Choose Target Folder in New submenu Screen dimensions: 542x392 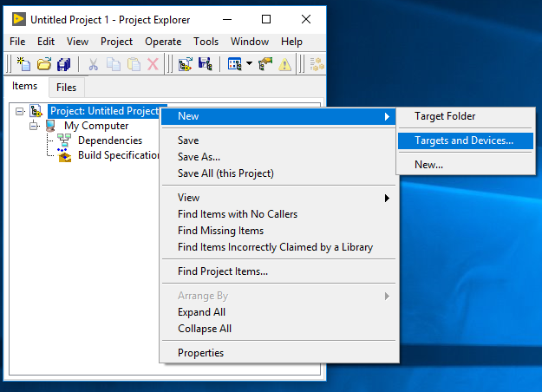pos(466,116)
